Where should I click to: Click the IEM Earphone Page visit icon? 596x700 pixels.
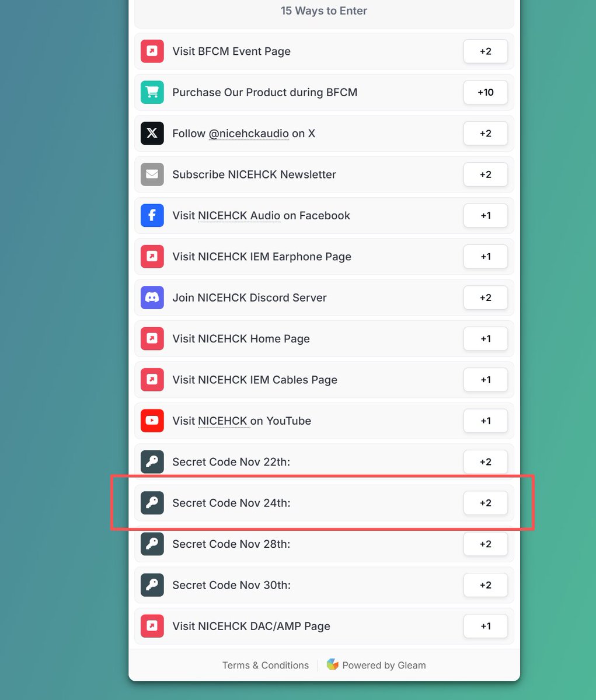tap(152, 257)
